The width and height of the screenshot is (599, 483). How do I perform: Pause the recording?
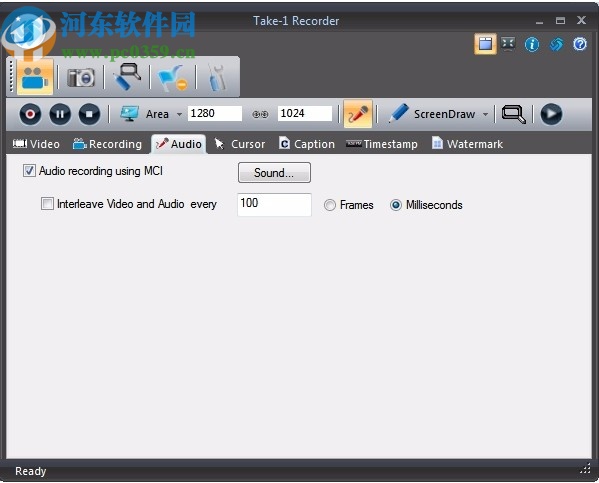pyautogui.click(x=60, y=114)
